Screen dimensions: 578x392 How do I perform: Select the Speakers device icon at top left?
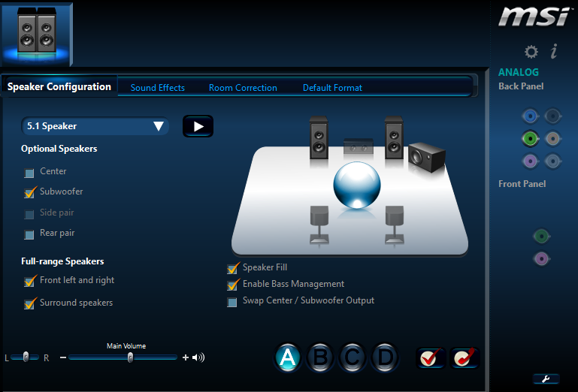tap(38, 32)
